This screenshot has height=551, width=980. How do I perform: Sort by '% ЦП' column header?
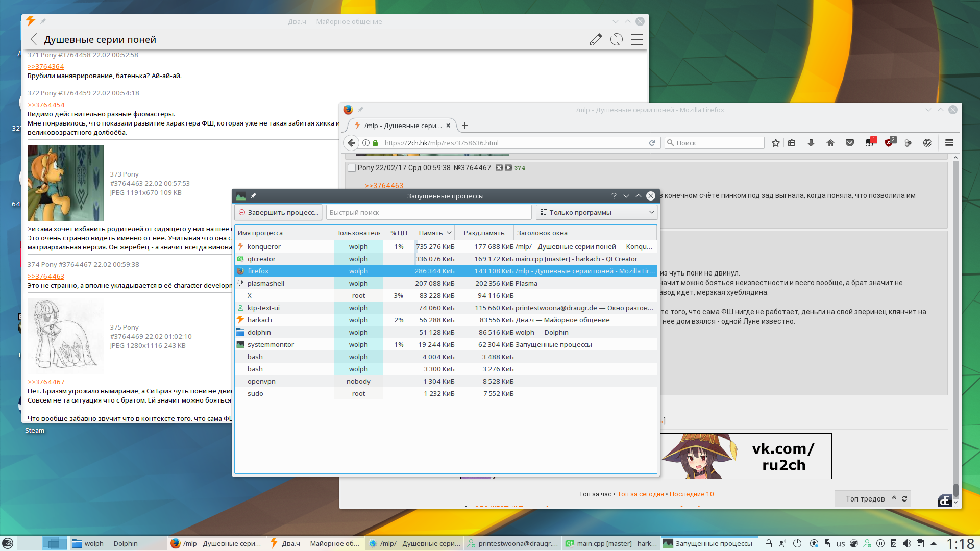coord(399,233)
